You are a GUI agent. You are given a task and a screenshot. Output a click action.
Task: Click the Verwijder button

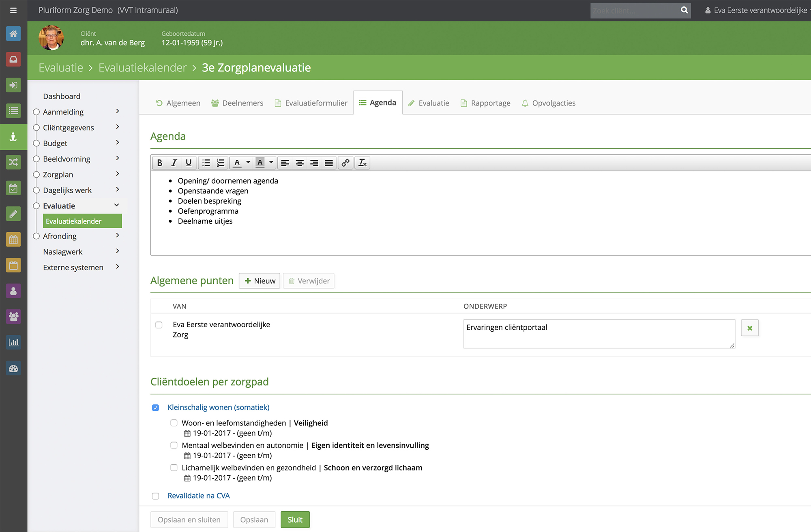point(309,281)
